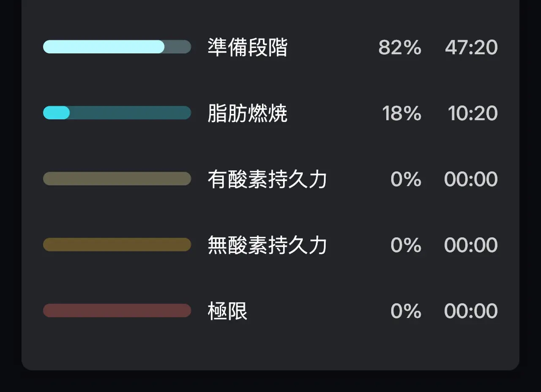
Task: Click the 極限 zone progress bar
Action: click(x=117, y=310)
